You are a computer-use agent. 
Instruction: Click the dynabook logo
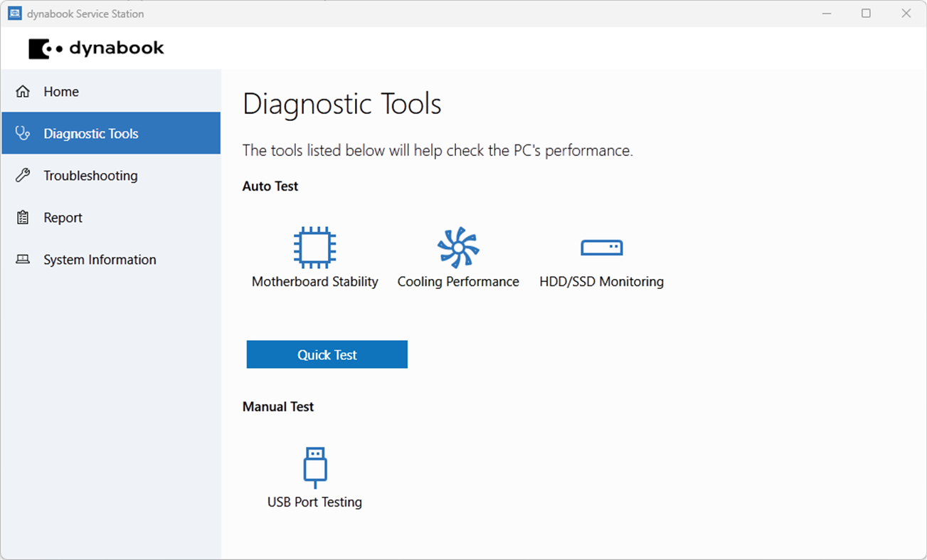(x=96, y=48)
